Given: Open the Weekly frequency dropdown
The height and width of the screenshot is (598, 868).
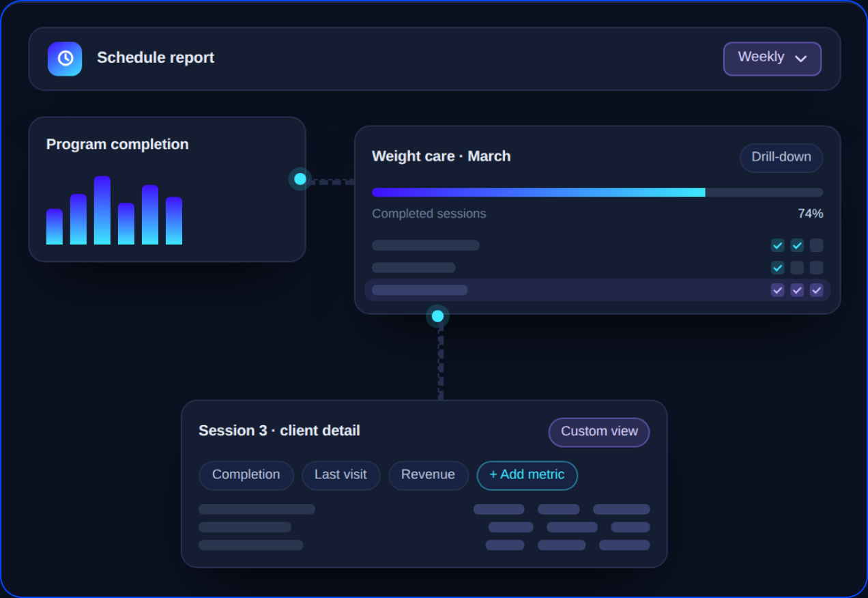Looking at the screenshot, I should click(772, 59).
